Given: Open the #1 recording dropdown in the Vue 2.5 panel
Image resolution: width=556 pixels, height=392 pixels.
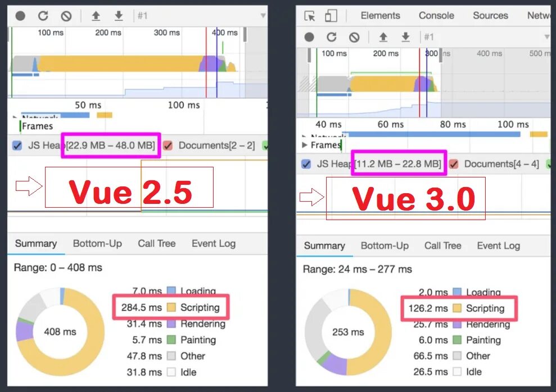Looking at the screenshot, I should tap(263, 16).
